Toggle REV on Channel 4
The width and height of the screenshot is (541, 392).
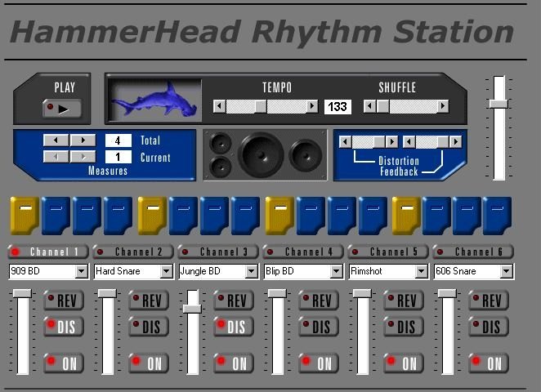(319, 301)
